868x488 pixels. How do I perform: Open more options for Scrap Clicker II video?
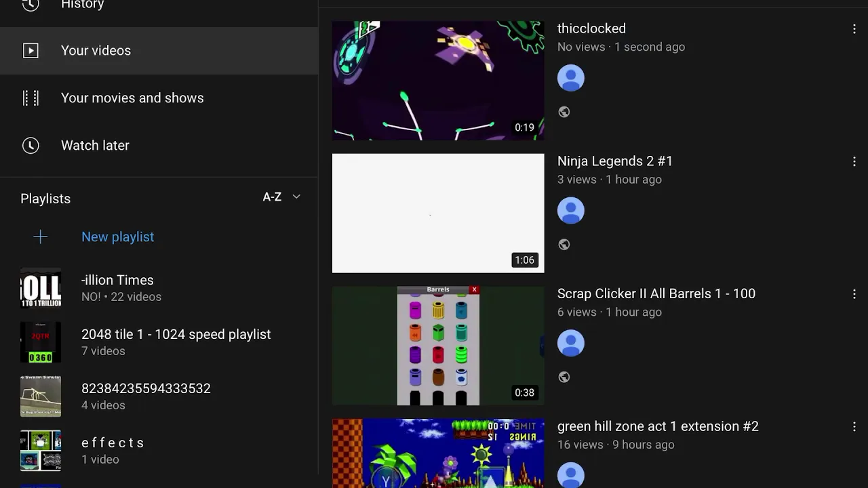pyautogui.click(x=854, y=294)
